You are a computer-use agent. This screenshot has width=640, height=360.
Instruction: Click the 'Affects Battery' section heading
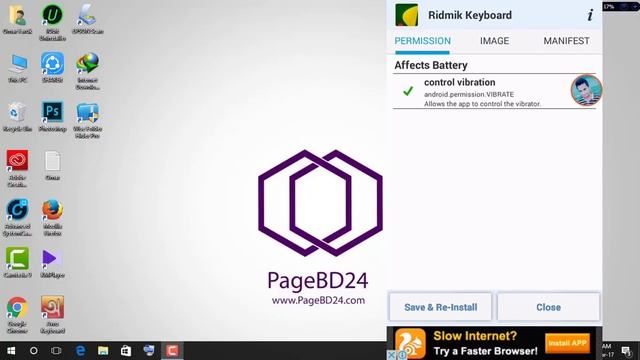(x=431, y=65)
